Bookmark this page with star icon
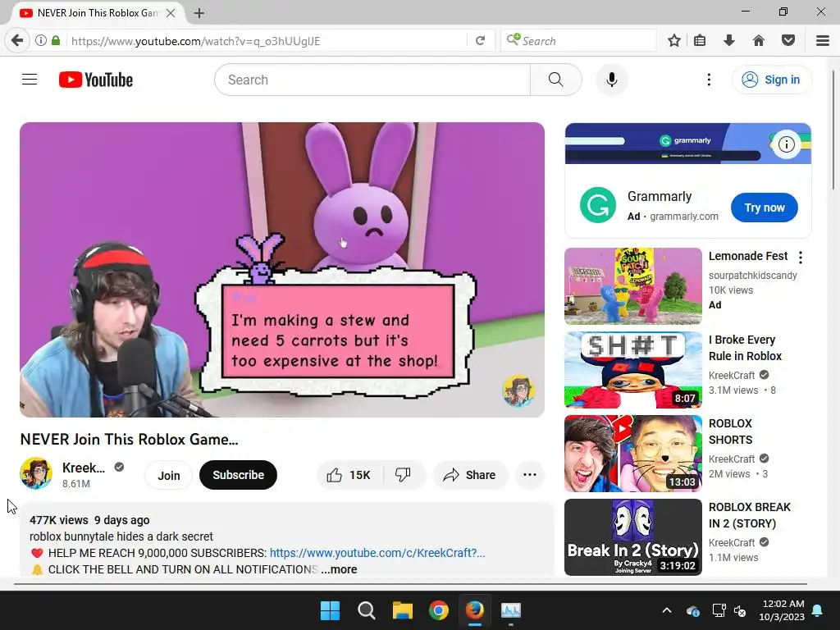The image size is (840, 630). (x=674, y=41)
